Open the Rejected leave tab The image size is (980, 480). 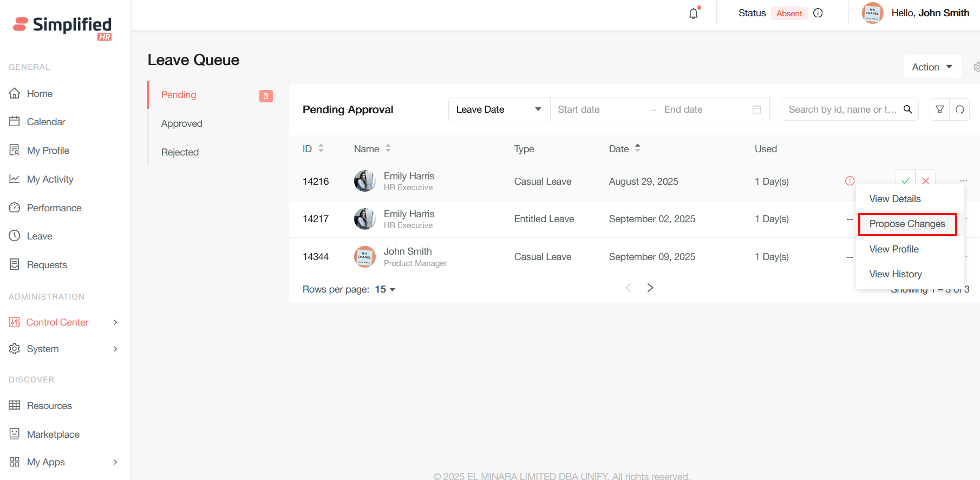180,152
